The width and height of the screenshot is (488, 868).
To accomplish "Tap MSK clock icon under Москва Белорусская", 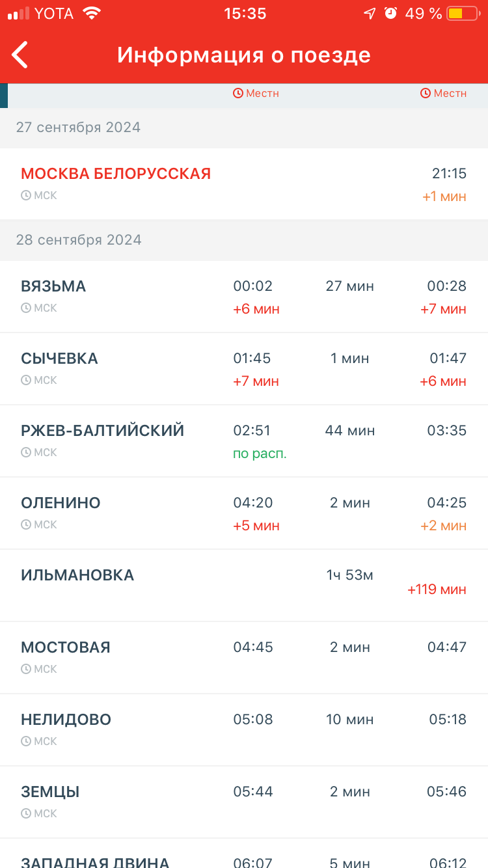I will [26, 195].
